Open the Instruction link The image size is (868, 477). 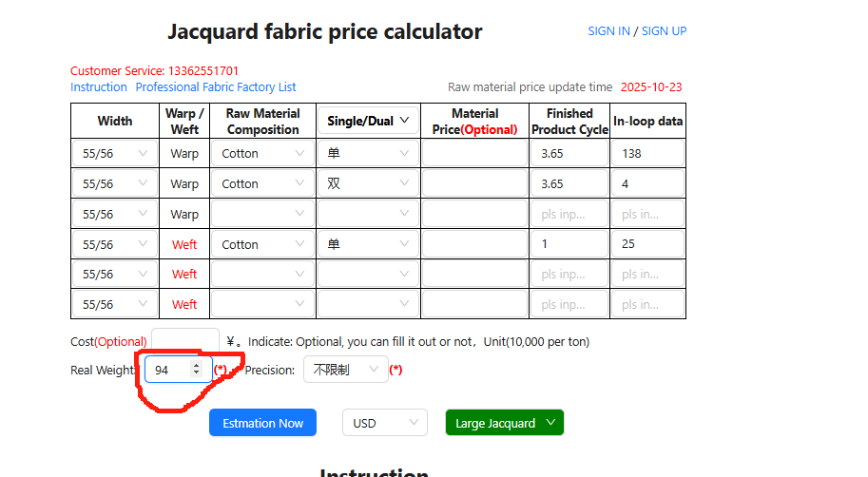99,86
